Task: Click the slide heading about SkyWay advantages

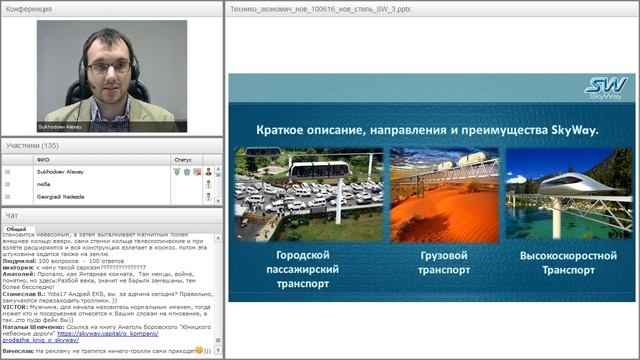Action: [427, 130]
